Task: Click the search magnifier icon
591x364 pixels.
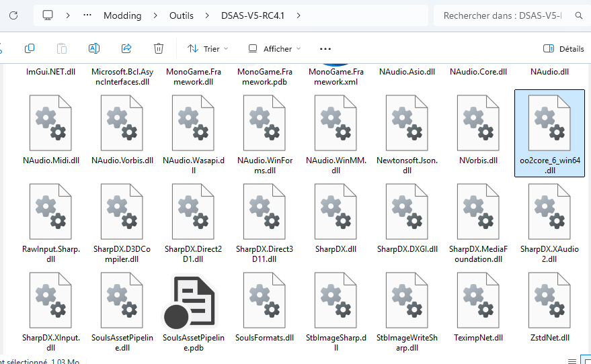Action: pyautogui.click(x=579, y=15)
